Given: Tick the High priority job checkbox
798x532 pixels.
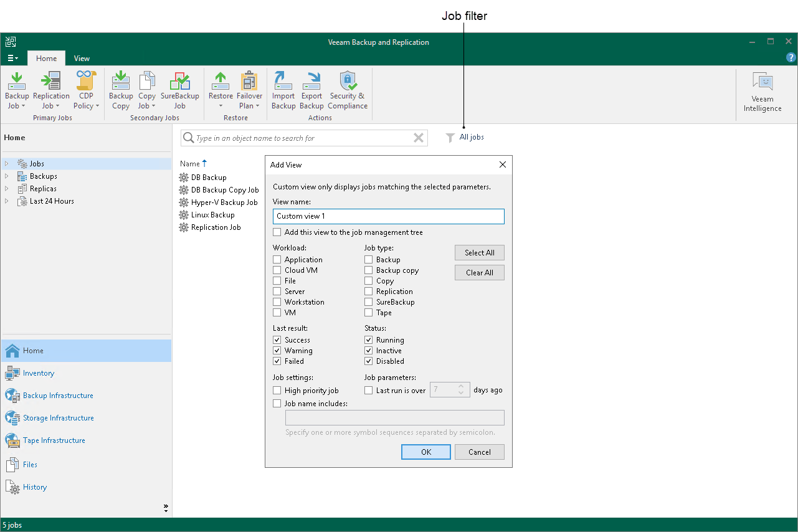Looking at the screenshot, I should coord(277,391).
